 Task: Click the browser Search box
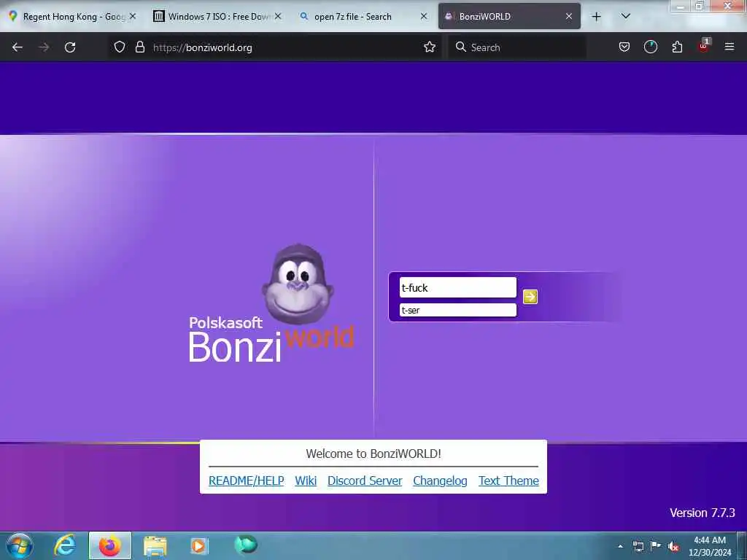[x=517, y=47]
